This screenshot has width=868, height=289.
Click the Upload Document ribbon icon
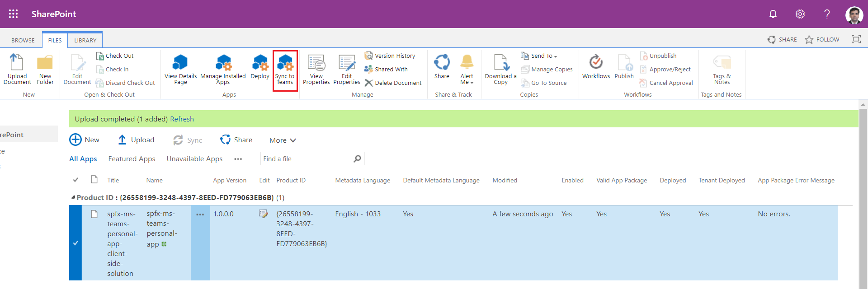[x=17, y=63]
